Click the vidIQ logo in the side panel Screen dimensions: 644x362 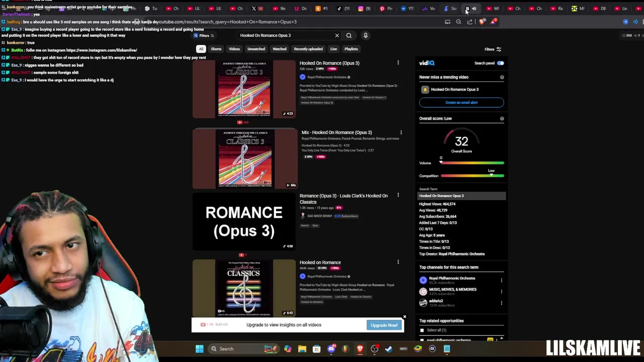tap(427, 63)
